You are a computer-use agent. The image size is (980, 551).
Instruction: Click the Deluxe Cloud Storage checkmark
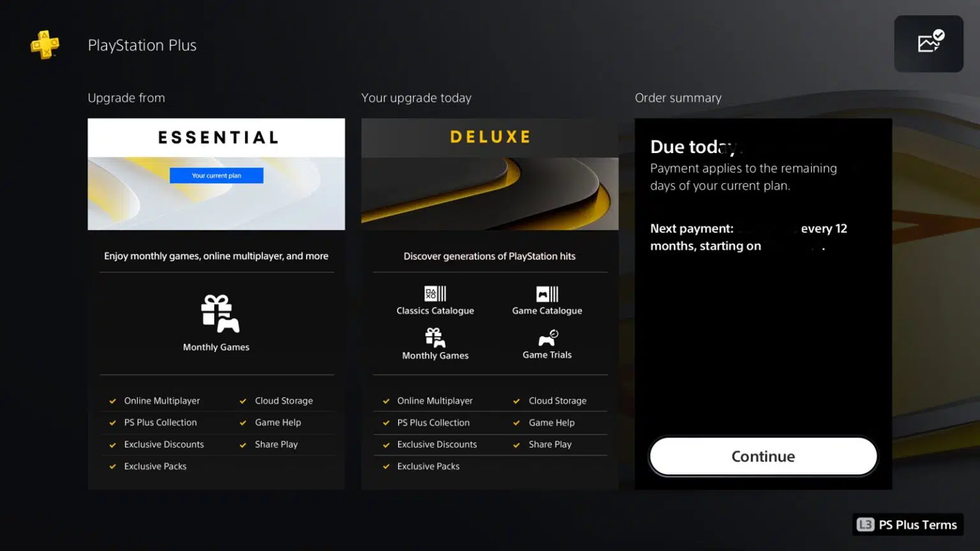(x=516, y=401)
